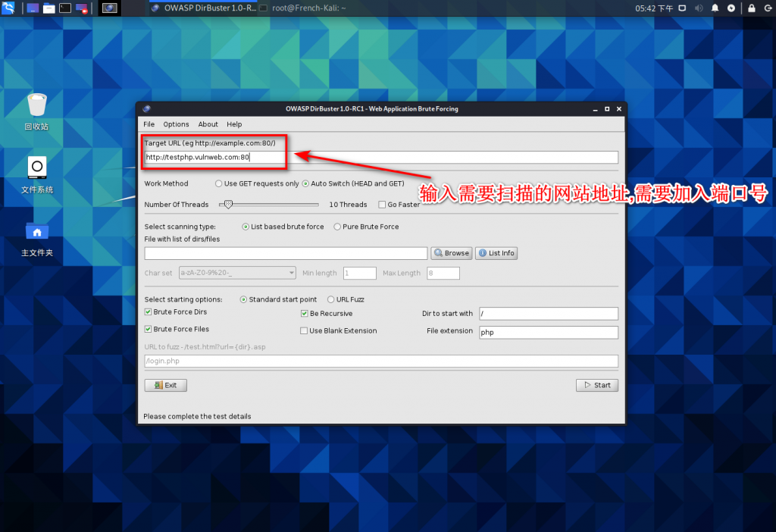Viewport: 776px width, 532px height.
Task: Select Pure Brute Force radio
Action: (x=337, y=227)
